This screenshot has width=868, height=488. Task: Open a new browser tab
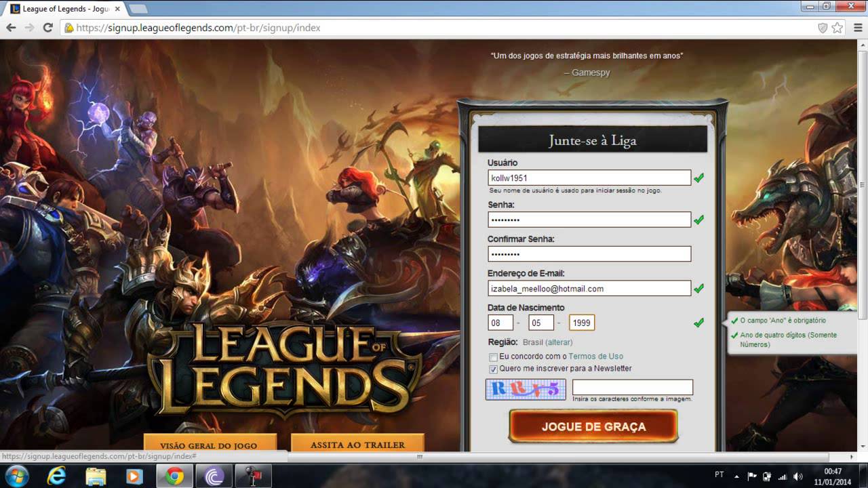click(138, 9)
